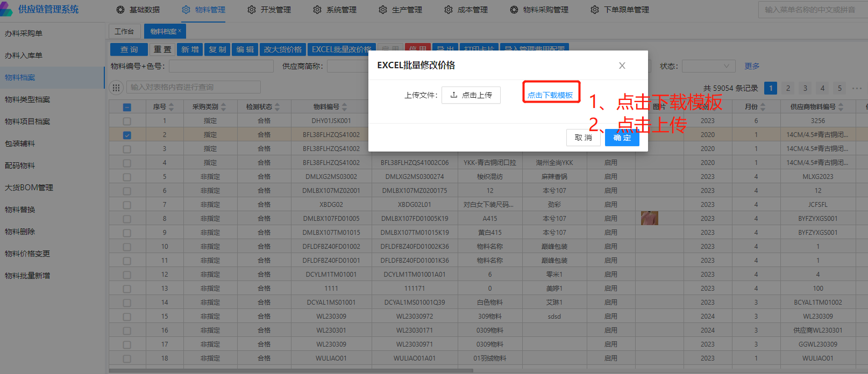Uncheck the checkbox for row 2

pyautogui.click(x=127, y=135)
